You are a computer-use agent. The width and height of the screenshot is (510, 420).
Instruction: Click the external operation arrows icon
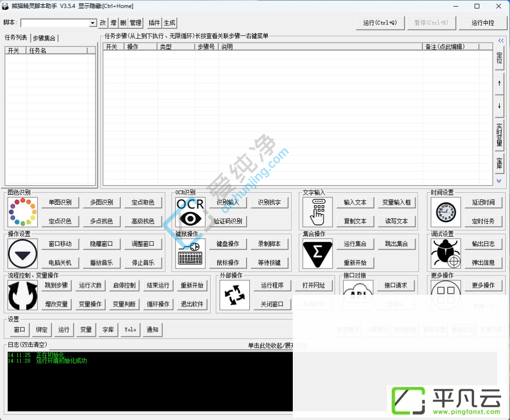[235, 295]
